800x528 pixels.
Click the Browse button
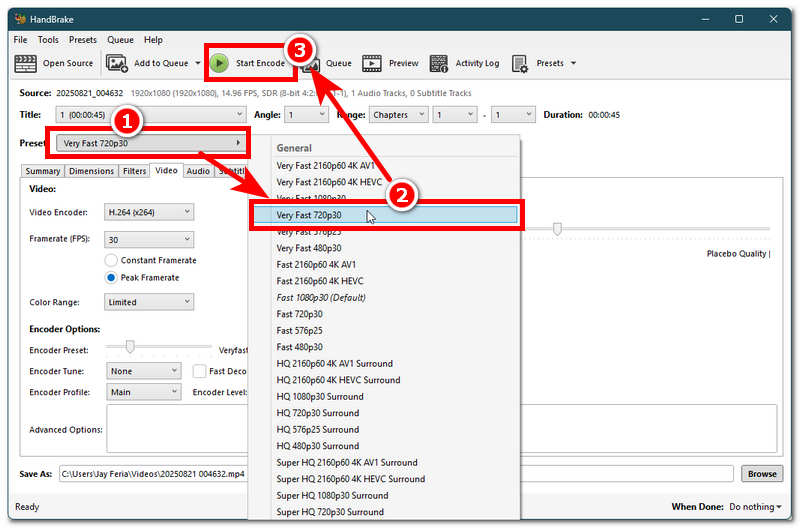click(762, 474)
